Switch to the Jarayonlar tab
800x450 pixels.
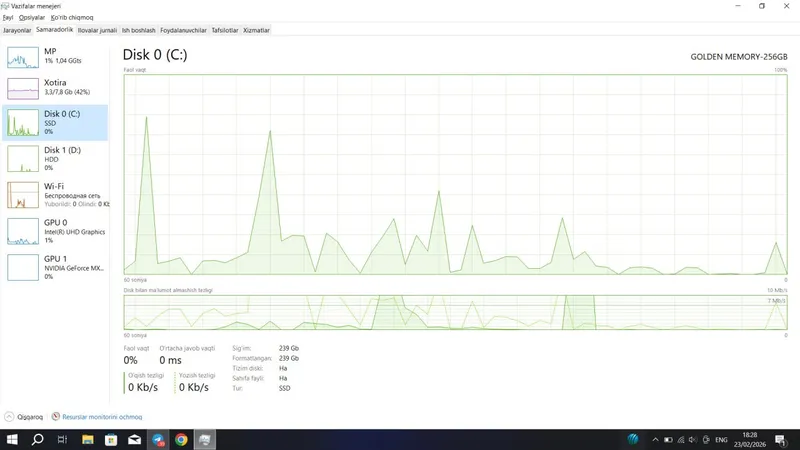pos(17,30)
